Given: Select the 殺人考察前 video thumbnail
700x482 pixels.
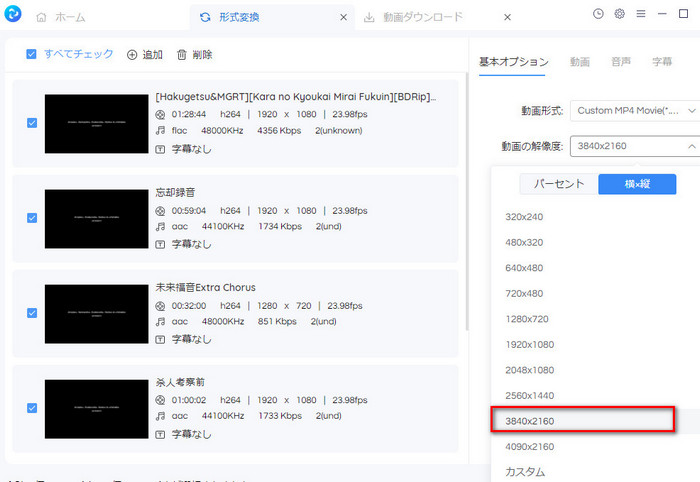Looking at the screenshot, I should coord(96,409).
